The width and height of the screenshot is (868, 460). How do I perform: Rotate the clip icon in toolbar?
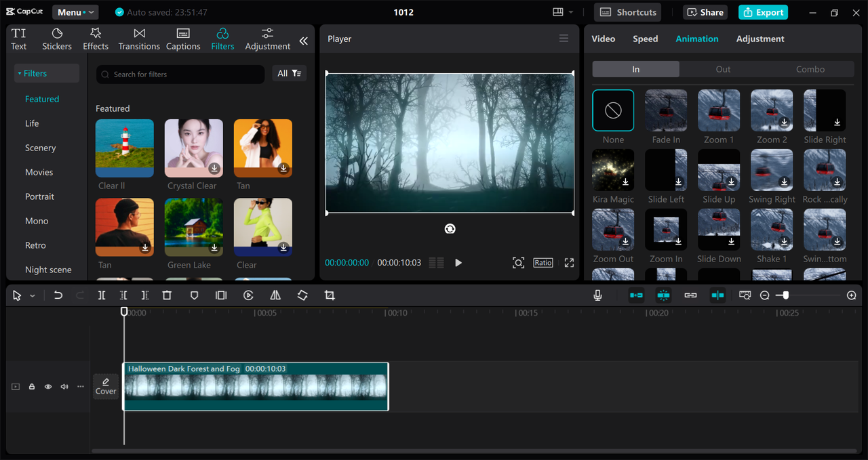pos(302,295)
